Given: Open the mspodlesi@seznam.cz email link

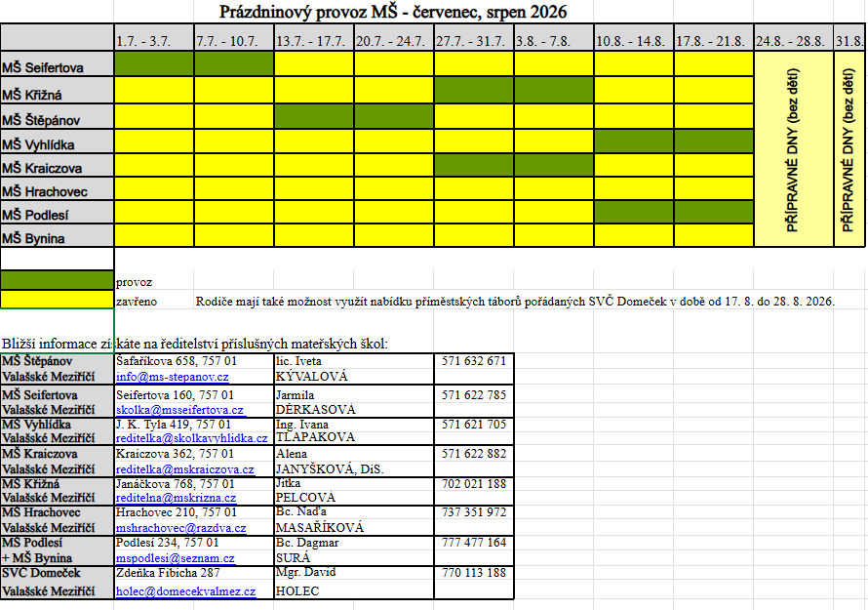Looking at the screenshot, I should [175, 558].
